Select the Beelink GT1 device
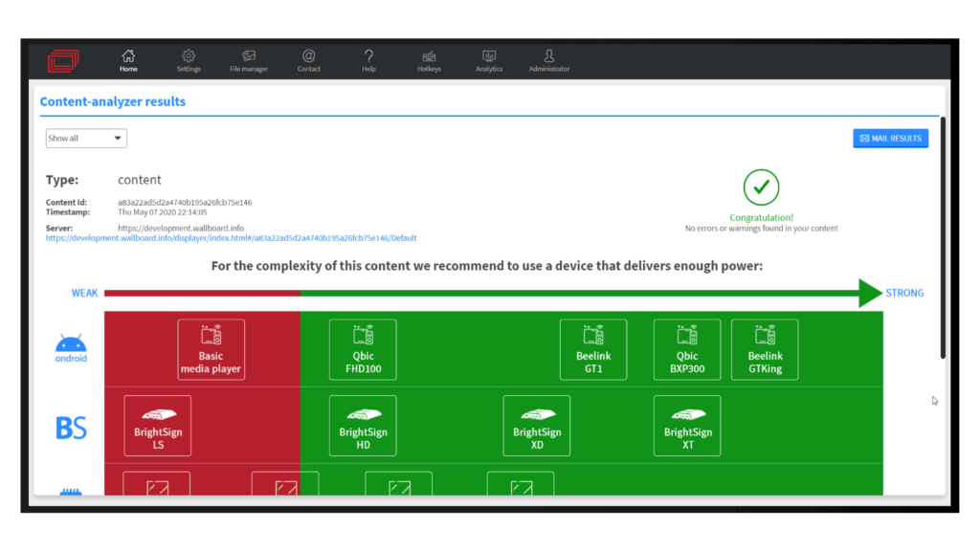980x551 pixels. (x=593, y=349)
